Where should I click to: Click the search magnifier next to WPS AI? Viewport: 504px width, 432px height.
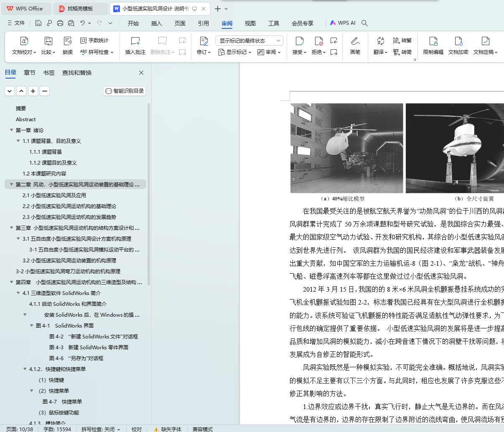(364, 23)
